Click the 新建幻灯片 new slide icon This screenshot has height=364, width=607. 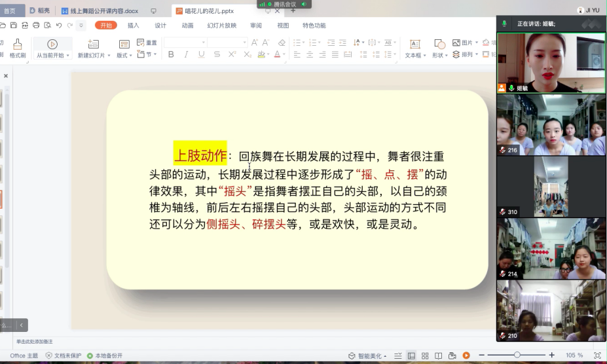94,44
